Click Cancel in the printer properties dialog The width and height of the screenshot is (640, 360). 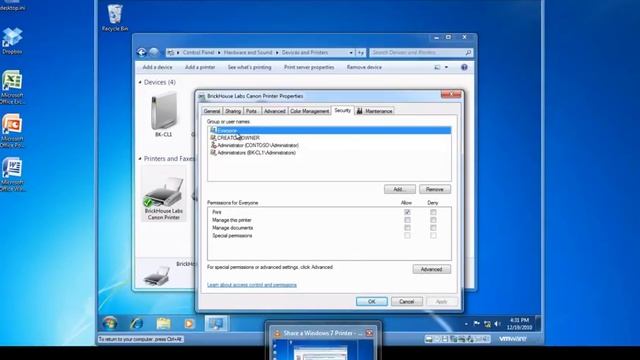pos(407,302)
